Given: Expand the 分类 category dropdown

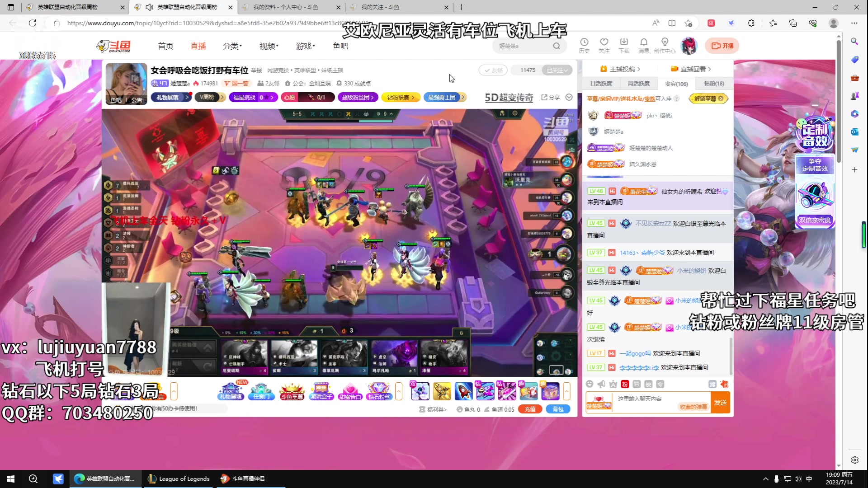Looking at the screenshot, I should (x=232, y=46).
